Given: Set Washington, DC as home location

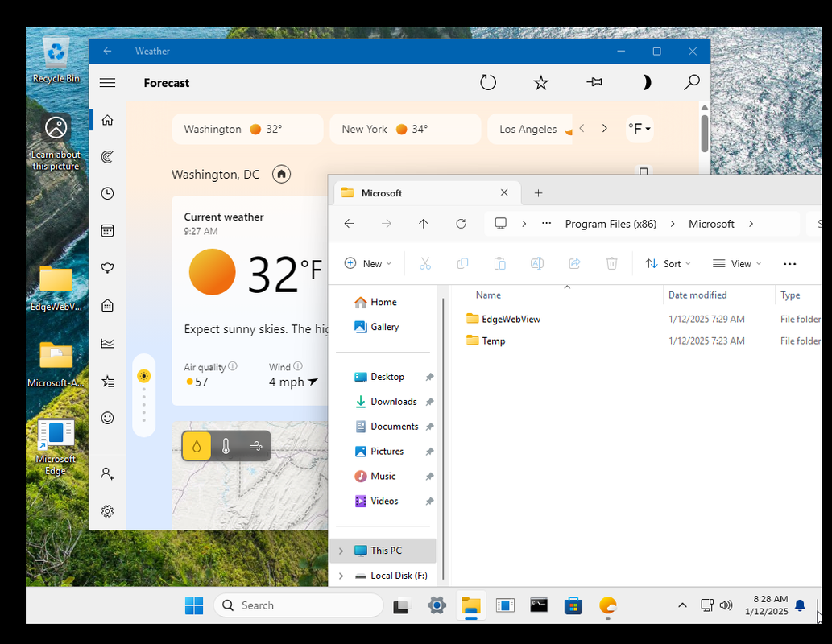Looking at the screenshot, I should (x=281, y=174).
